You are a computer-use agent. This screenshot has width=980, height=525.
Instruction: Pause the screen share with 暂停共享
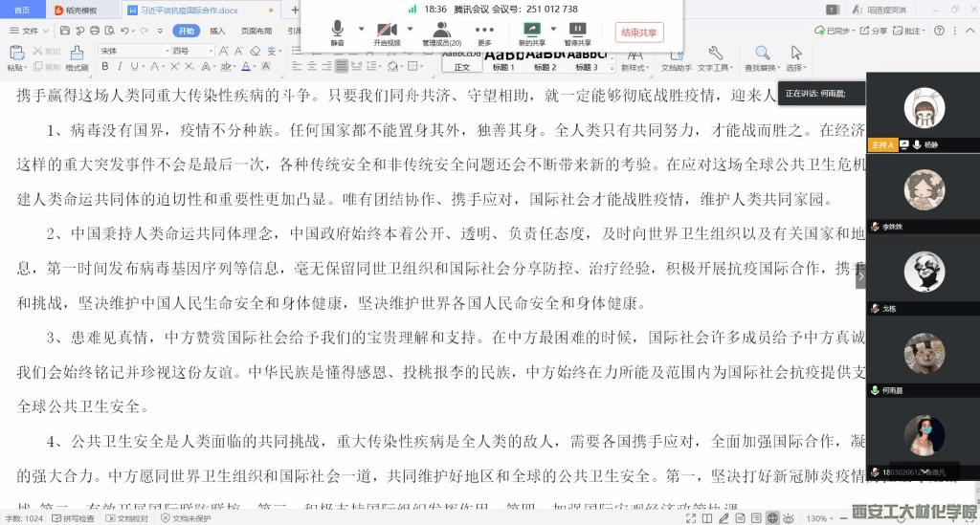(x=577, y=33)
